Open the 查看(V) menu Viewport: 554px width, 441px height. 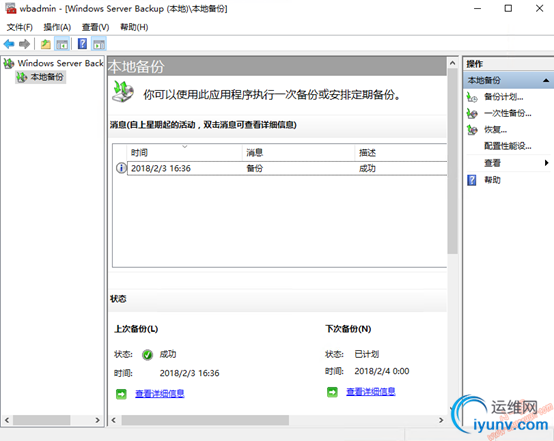(95, 27)
